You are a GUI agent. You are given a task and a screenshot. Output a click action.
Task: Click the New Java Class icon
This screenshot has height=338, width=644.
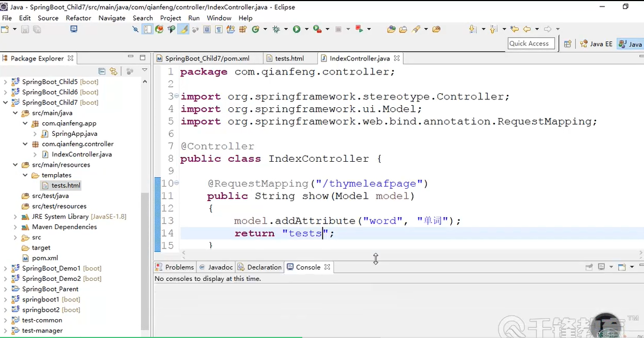pos(255,29)
